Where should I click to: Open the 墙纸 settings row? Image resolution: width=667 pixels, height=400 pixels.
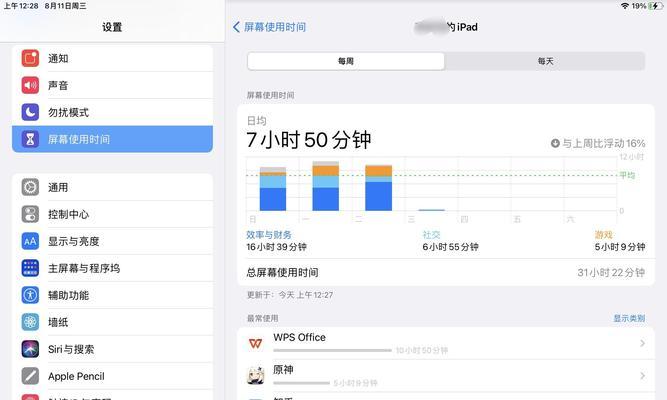point(112,322)
